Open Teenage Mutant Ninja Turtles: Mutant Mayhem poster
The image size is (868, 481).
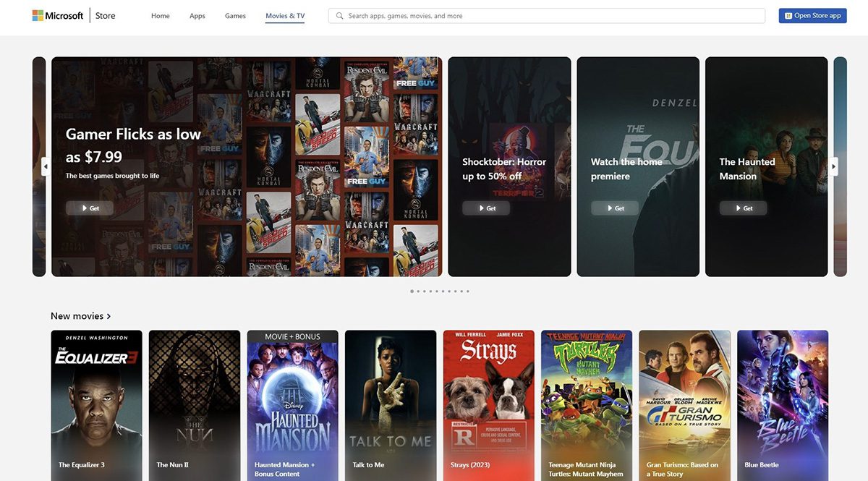tap(587, 405)
